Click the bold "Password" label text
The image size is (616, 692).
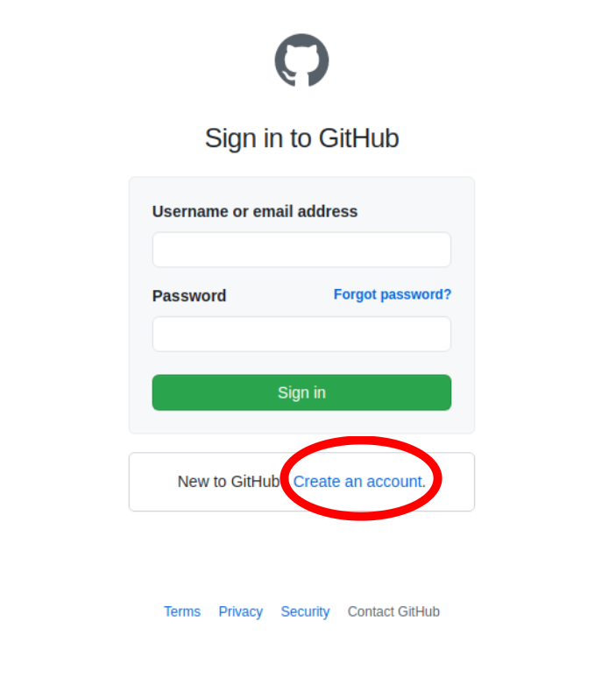click(x=189, y=296)
